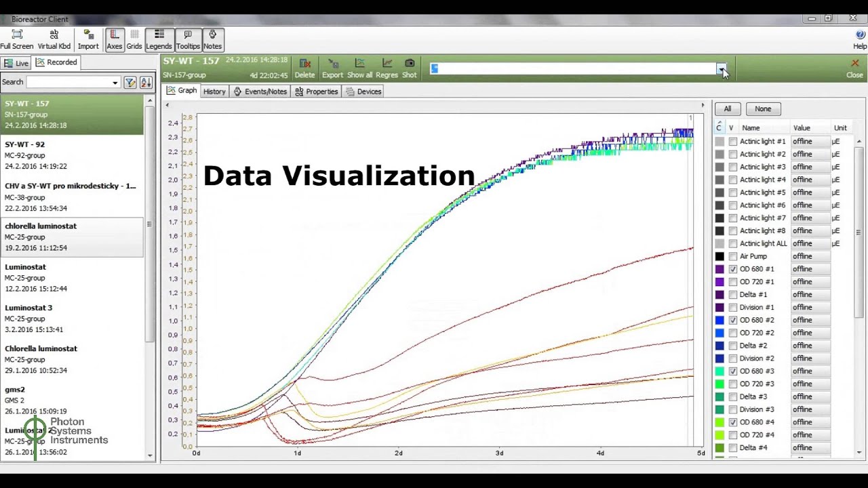Select the chlorella luminostat experiment
The width and height of the screenshot is (868, 488).
tap(72, 237)
